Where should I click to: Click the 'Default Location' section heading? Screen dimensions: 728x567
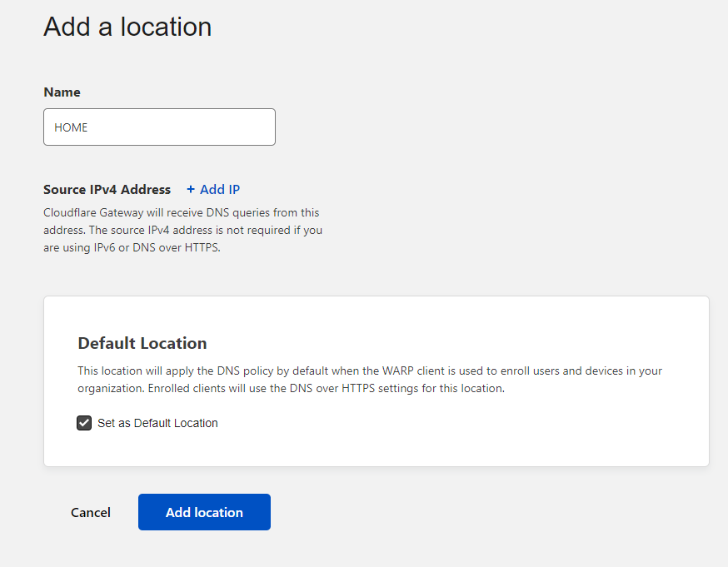pyautogui.click(x=142, y=343)
